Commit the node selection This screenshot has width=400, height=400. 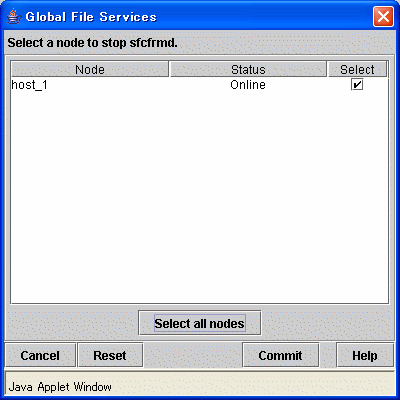281,355
